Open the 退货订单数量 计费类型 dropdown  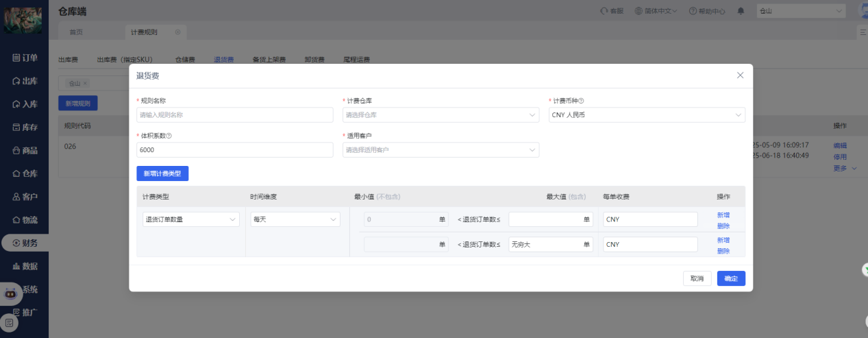coord(191,219)
